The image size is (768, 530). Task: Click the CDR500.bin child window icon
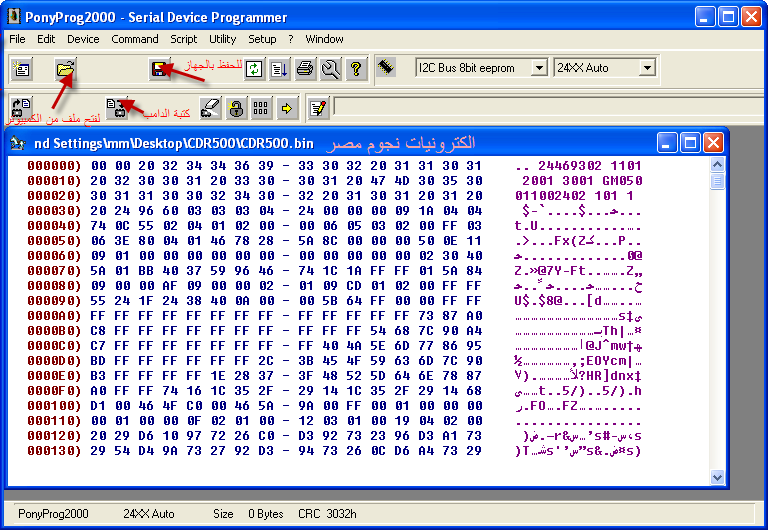coord(18,143)
